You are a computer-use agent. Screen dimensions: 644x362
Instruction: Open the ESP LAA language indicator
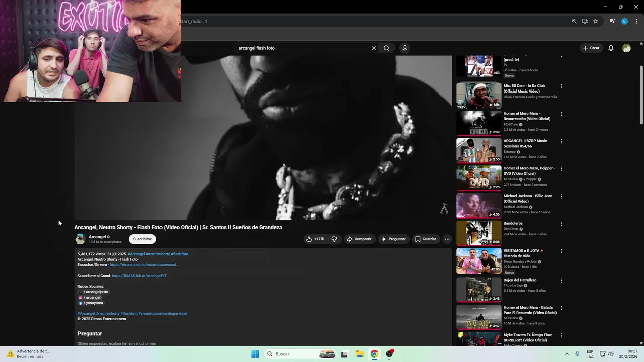click(590, 354)
